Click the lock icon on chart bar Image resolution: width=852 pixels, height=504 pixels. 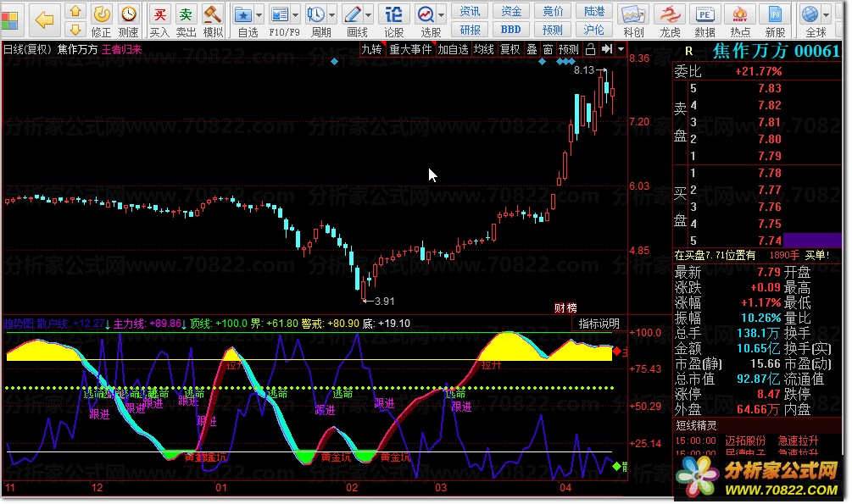point(590,49)
